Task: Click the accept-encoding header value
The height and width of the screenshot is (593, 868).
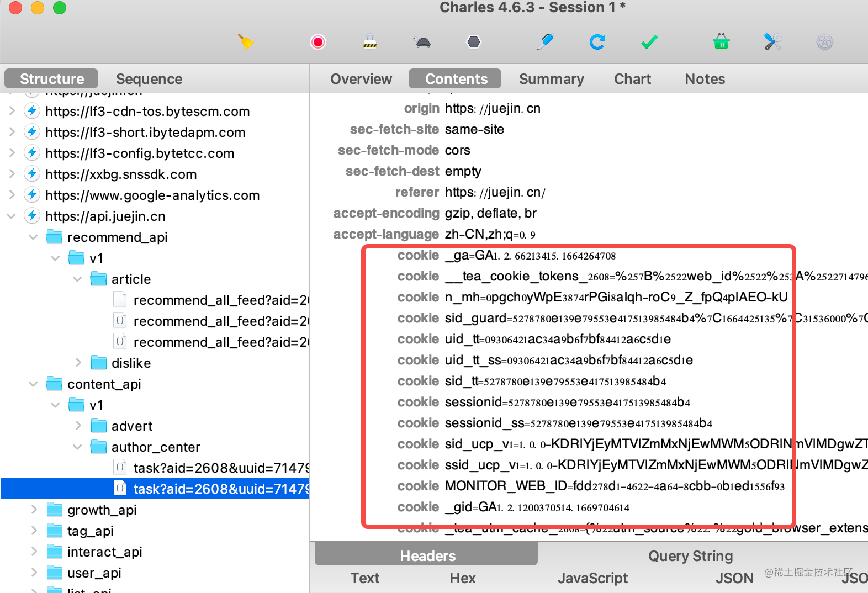Action: click(x=491, y=213)
